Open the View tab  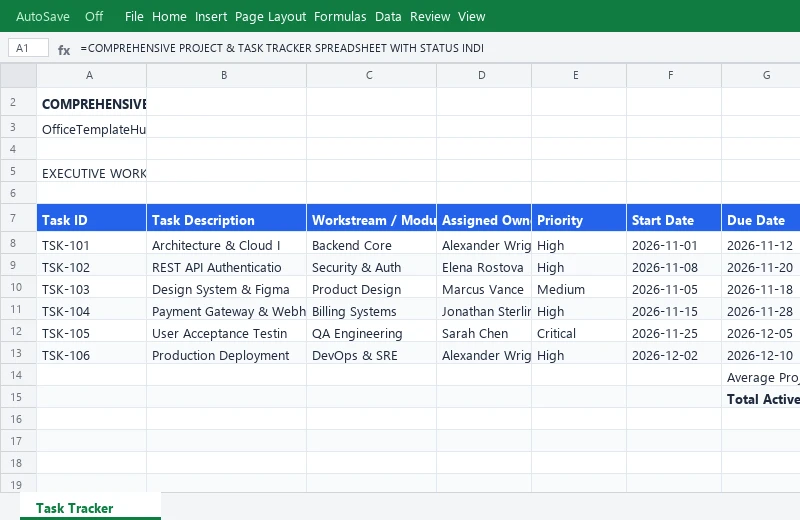tap(471, 16)
